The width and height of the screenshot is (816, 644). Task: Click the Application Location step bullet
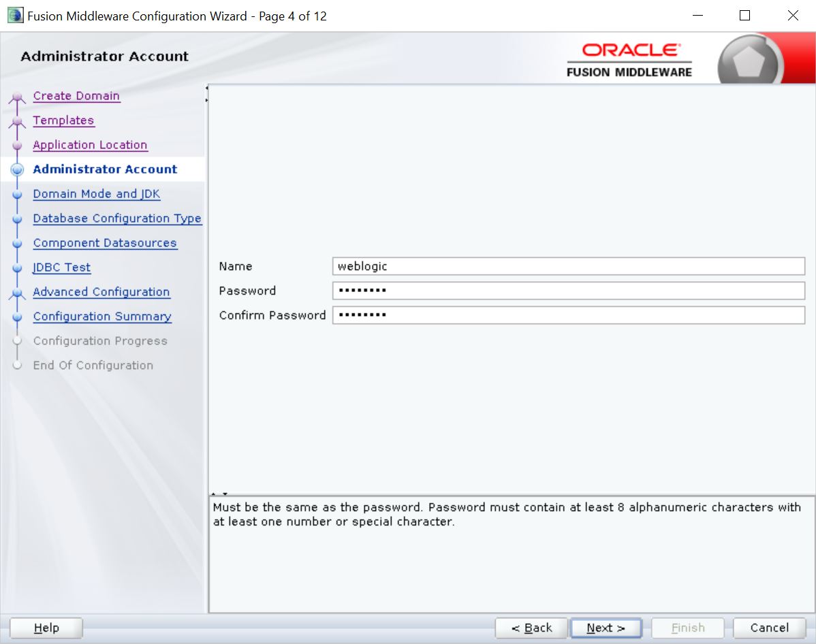pyautogui.click(x=17, y=146)
